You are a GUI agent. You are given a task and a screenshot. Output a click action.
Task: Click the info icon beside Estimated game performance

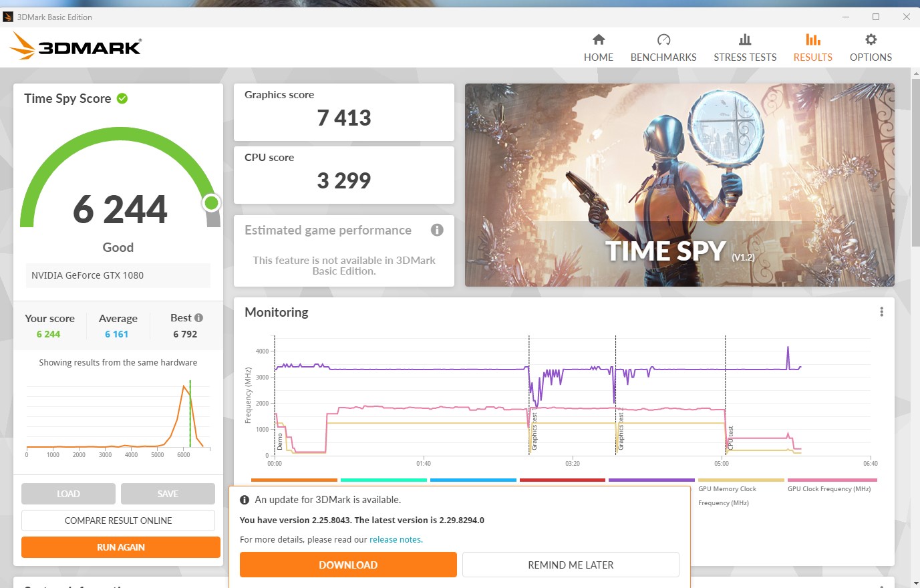click(437, 230)
